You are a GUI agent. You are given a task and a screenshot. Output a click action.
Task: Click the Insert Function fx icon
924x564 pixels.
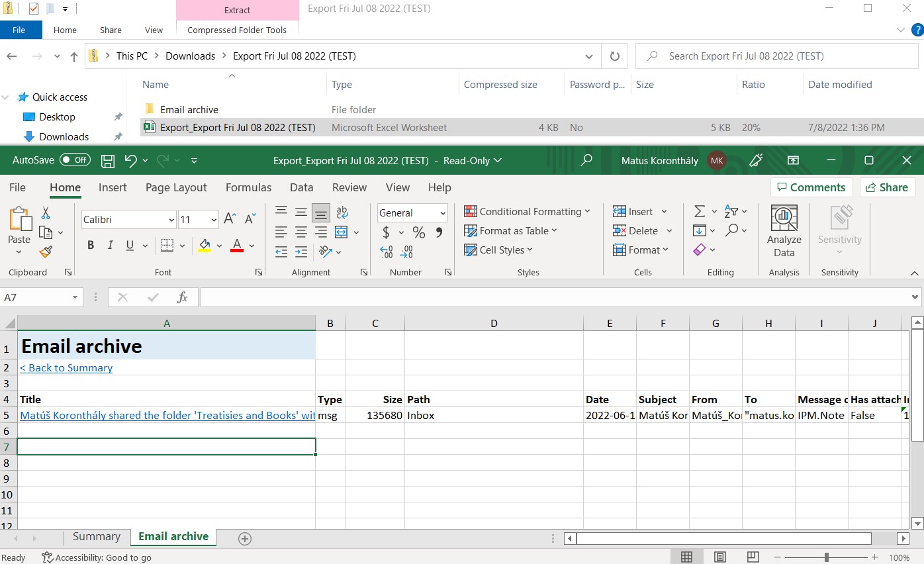182,298
